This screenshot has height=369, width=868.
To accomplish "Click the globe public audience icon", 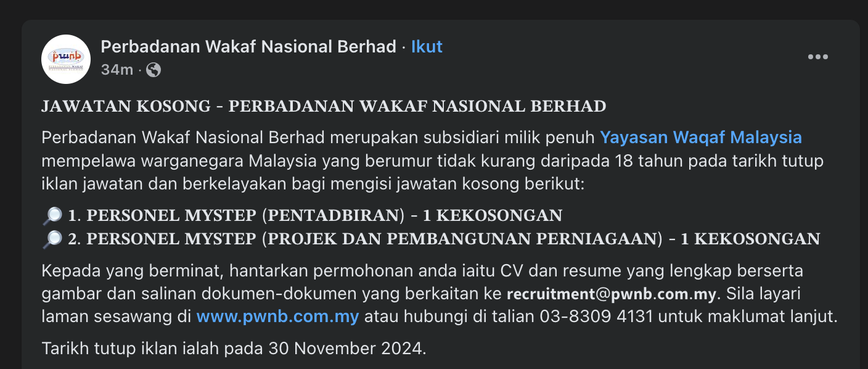I will coord(154,70).
